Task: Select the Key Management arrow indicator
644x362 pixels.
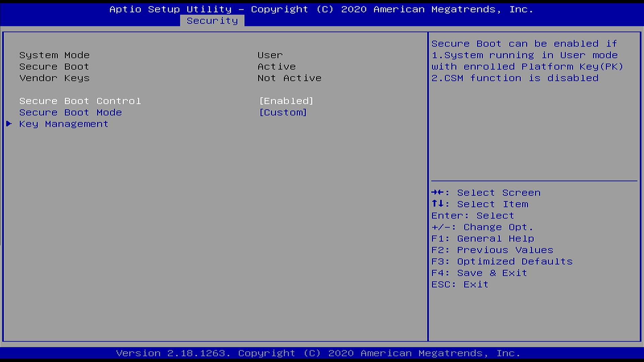Action: [x=9, y=124]
